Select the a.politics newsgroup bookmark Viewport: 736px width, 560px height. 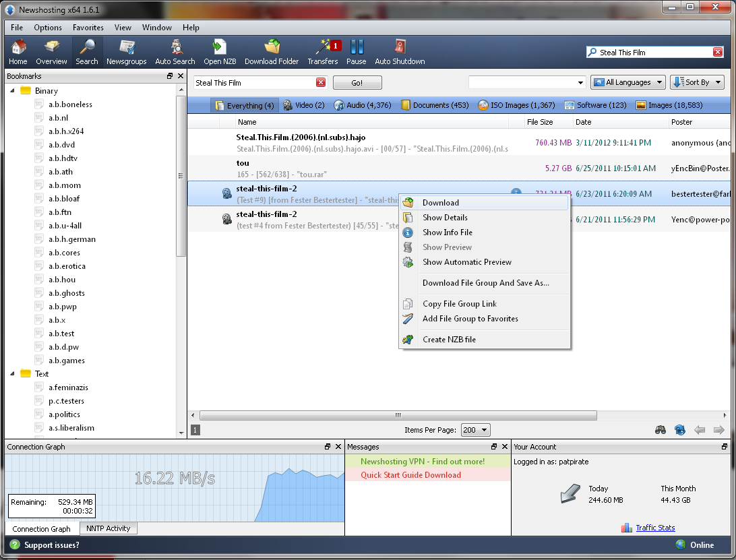click(64, 414)
